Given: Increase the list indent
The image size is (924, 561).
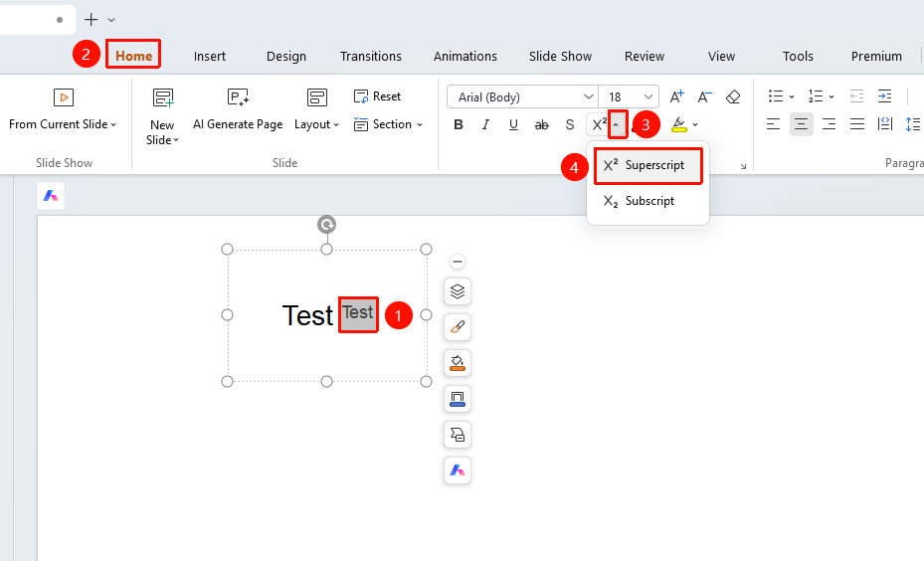Looking at the screenshot, I should pos(884,96).
